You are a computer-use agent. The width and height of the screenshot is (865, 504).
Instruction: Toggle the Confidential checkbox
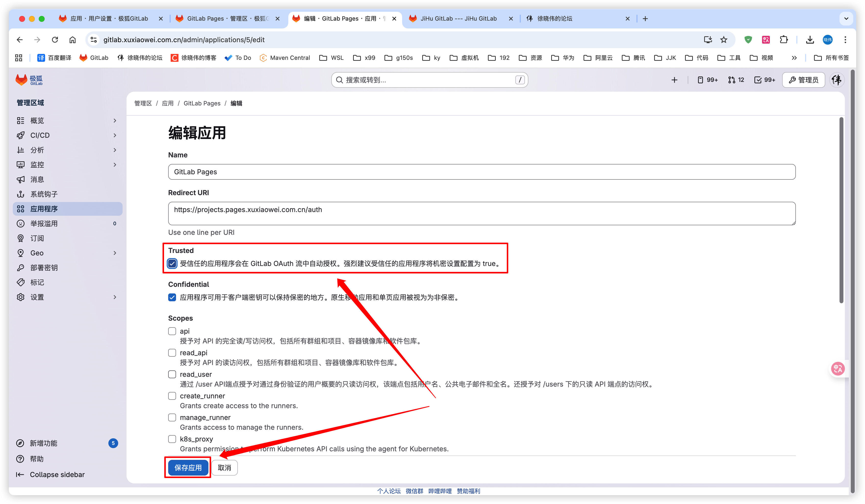(172, 297)
